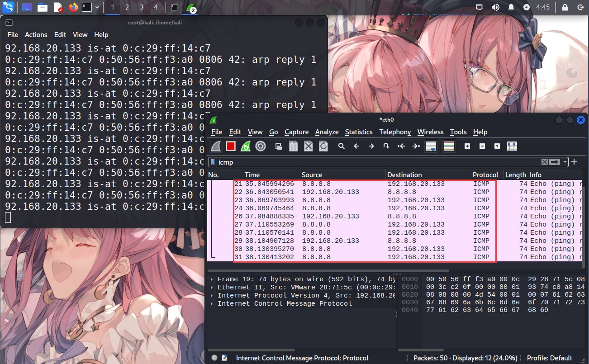The width and height of the screenshot is (589, 364).
Task: Toggle auto-scroll to last packet
Action: click(x=431, y=146)
